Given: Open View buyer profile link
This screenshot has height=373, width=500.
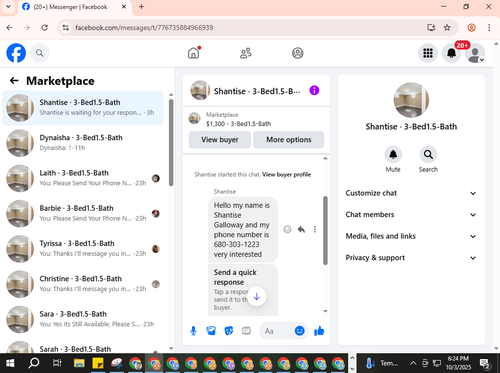Looking at the screenshot, I should click(x=286, y=174).
